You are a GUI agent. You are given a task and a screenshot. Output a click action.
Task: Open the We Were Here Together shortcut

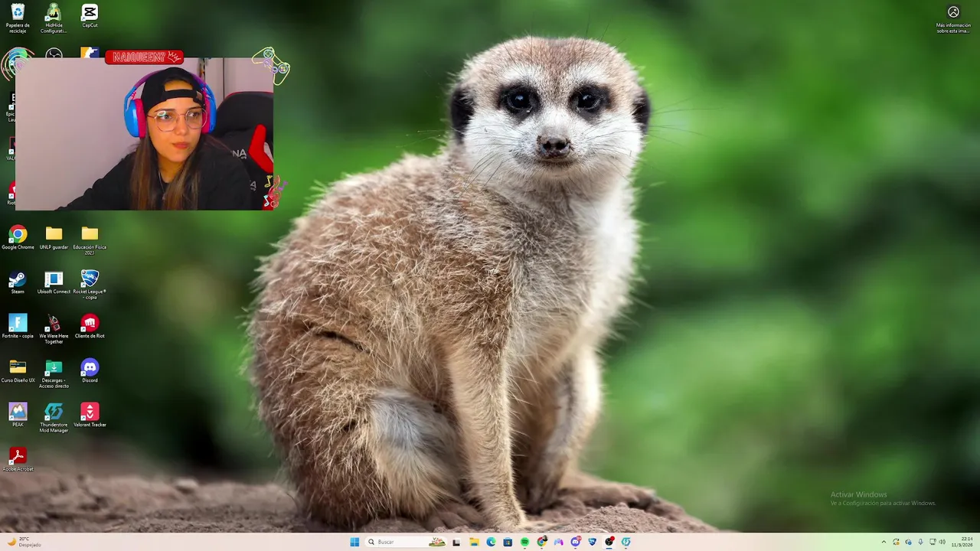pyautogui.click(x=54, y=329)
